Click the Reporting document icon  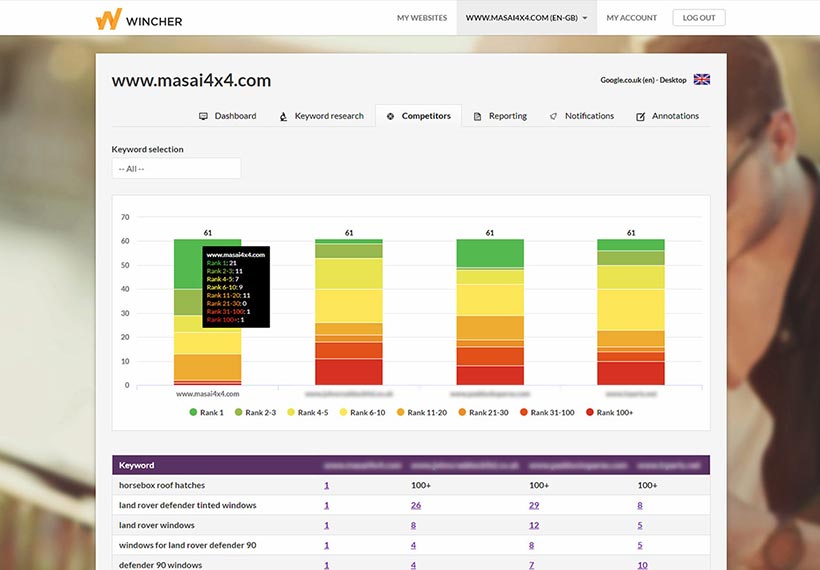tap(477, 116)
